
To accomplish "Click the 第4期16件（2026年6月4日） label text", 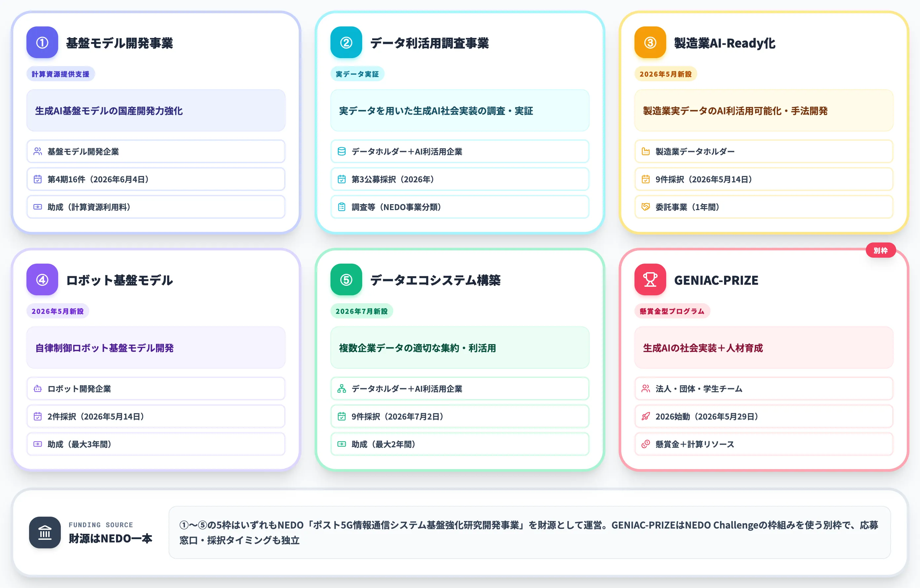I will coord(98,179).
